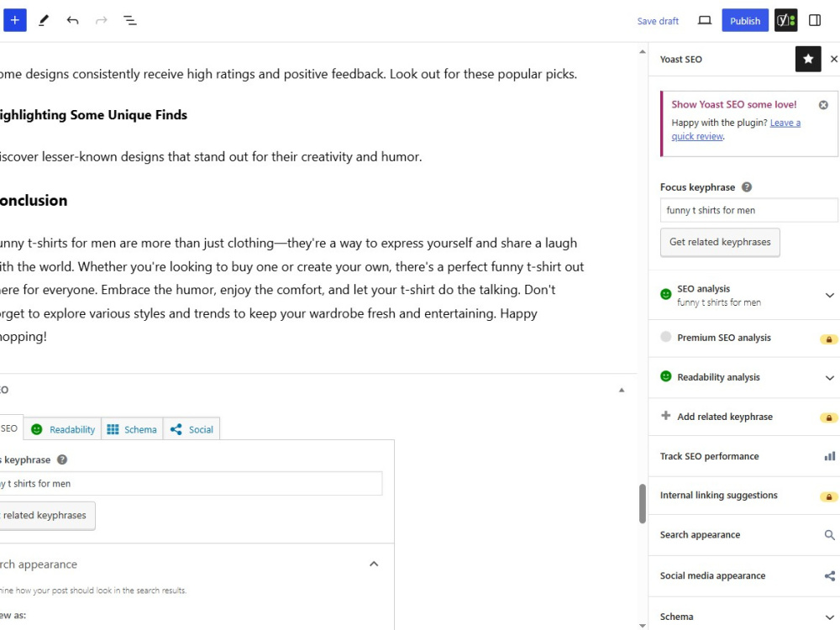Click the sidebar Focus keyphrase input field
This screenshot has width=840, height=630.
pyautogui.click(x=748, y=210)
